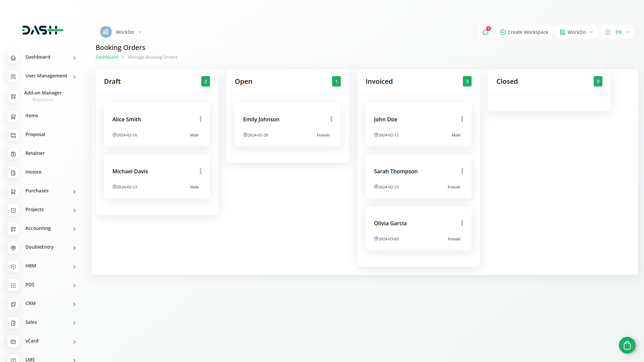Click the Retainer sidebar icon
The image size is (644, 362).
click(13, 154)
